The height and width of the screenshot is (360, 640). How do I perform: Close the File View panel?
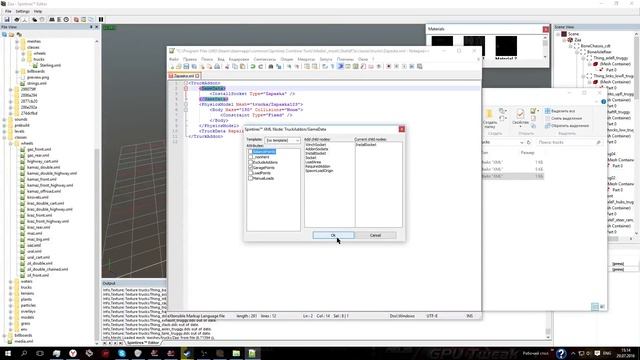point(97,27)
